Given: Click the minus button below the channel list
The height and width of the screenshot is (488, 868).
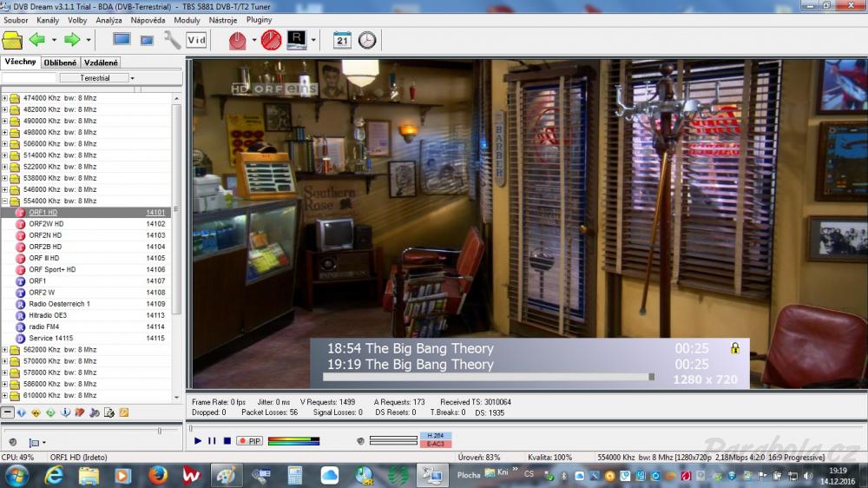Looking at the screenshot, I should [7, 412].
